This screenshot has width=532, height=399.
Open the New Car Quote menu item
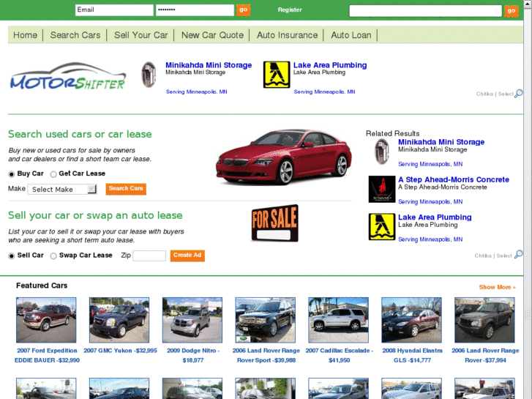pos(212,35)
